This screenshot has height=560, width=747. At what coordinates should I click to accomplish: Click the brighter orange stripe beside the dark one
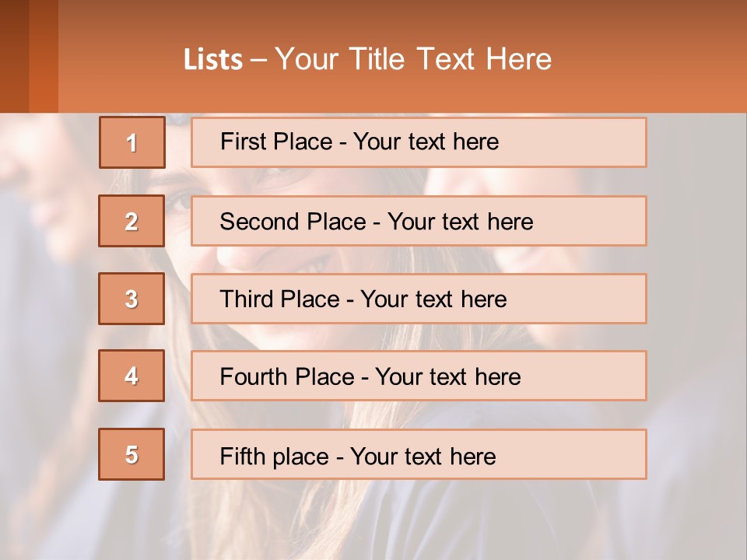pyautogui.click(x=44, y=56)
